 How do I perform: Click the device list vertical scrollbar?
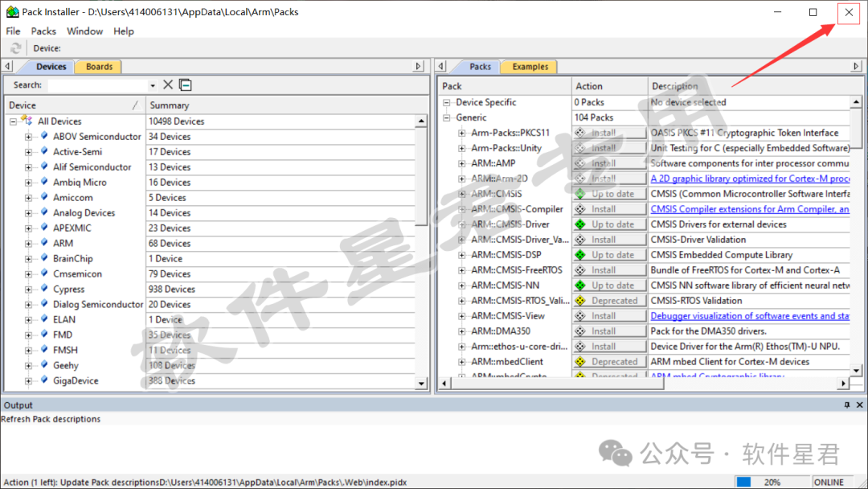[x=421, y=176]
